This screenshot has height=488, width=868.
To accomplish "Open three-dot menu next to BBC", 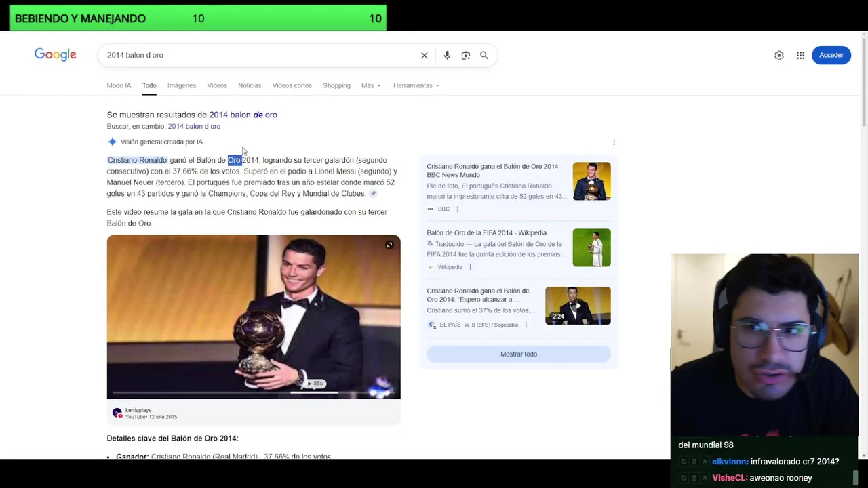I will 457,209.
